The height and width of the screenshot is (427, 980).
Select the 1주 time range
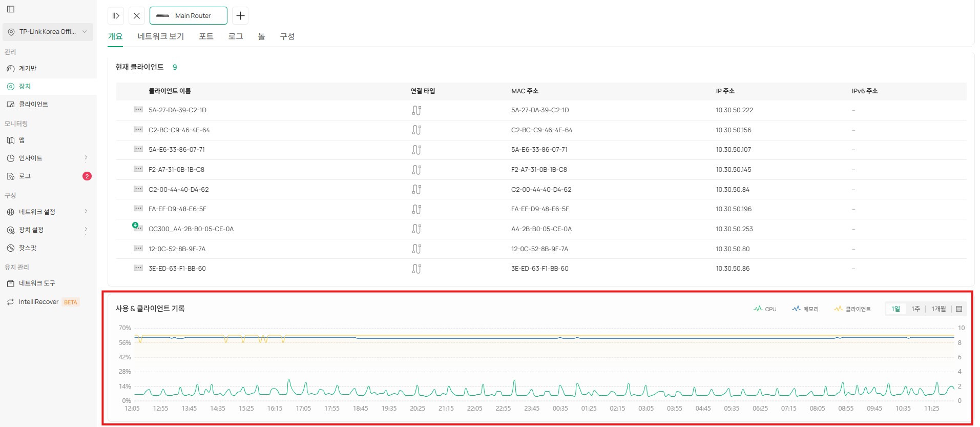point(915,309)
